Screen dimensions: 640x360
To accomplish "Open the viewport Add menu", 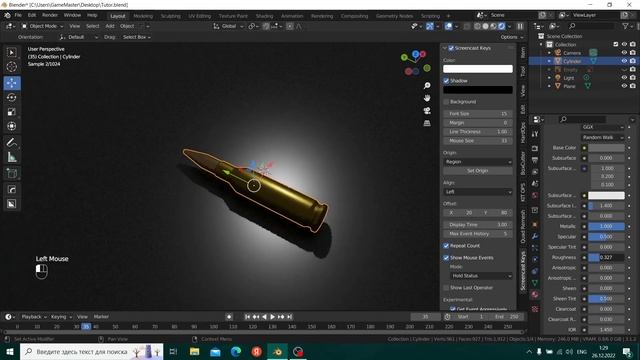I will tap(110, 26).
